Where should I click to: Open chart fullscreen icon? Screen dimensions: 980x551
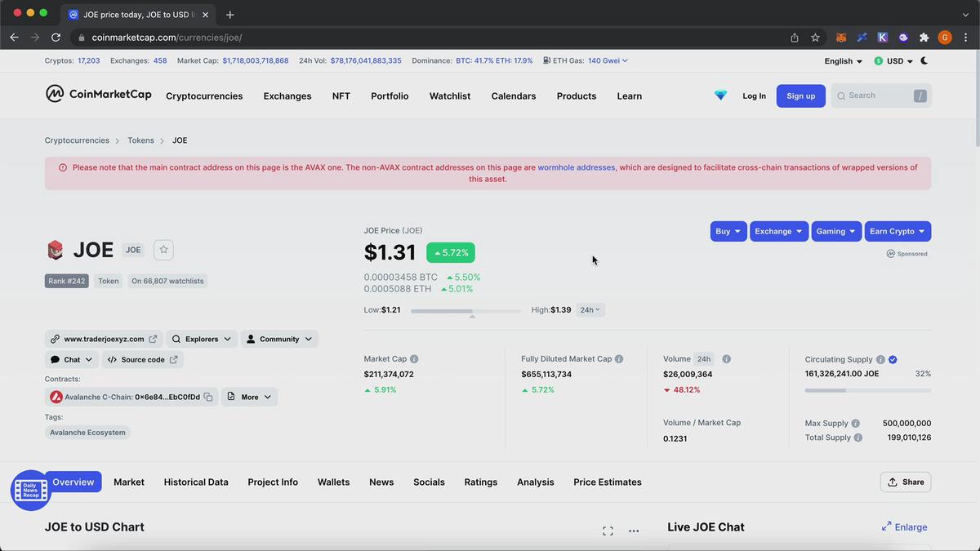[608, 531]
